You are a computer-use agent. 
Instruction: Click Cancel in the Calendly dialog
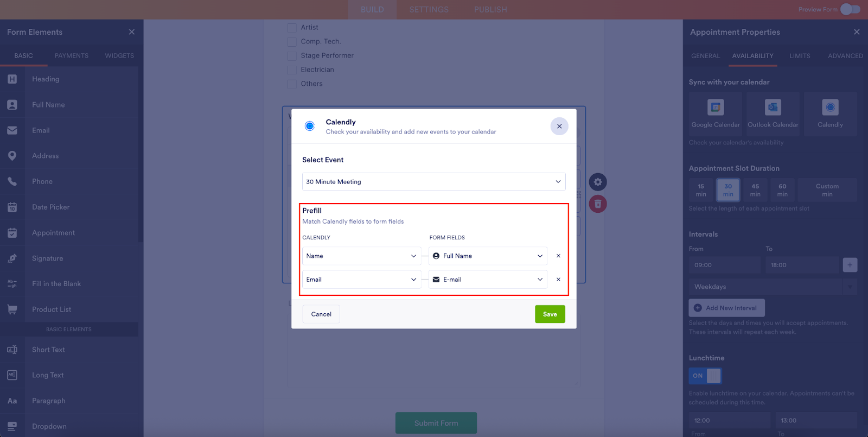point(321,314)
